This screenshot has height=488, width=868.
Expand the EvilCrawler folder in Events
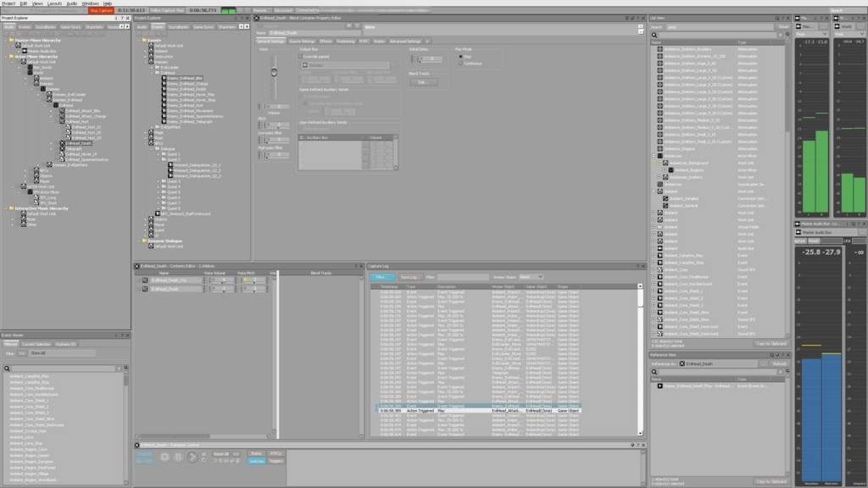(151, 68)
